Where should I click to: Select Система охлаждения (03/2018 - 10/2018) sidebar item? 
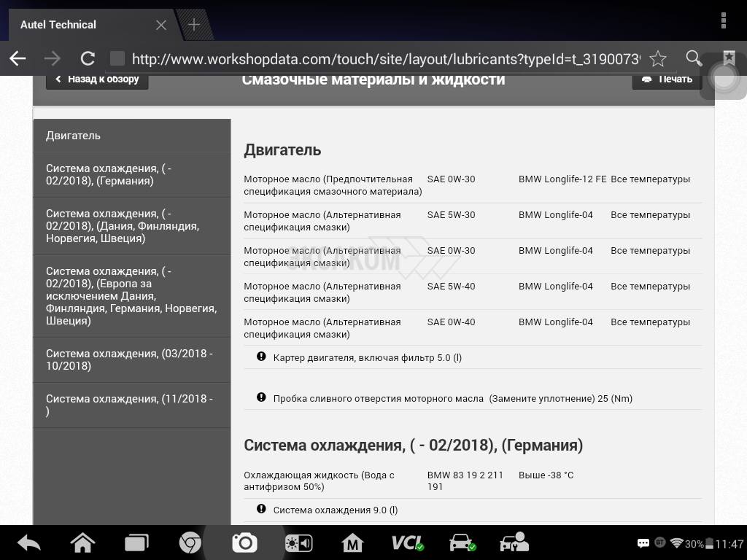tap(131, 359)
